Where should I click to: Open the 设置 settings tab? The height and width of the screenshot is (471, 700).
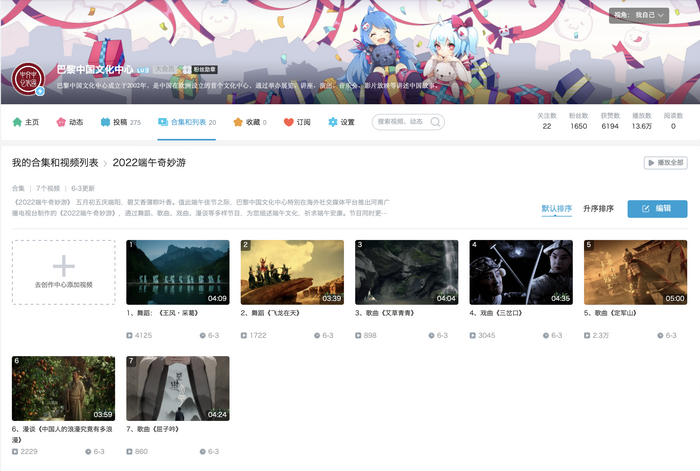[x=341, y=122]
